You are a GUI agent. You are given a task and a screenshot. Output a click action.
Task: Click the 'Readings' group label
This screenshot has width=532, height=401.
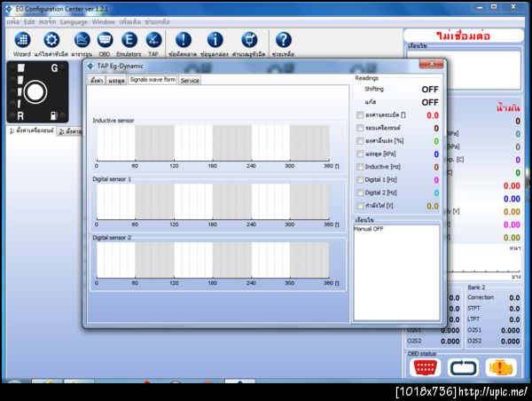point(366,78)
